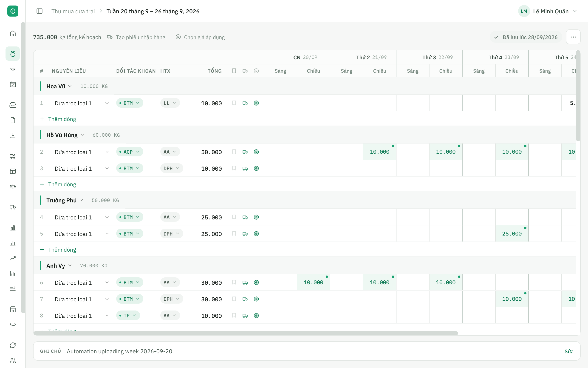Open the three-dots more options menu
The width and height of the screenshot is (588, 368).
pos(573,37)
